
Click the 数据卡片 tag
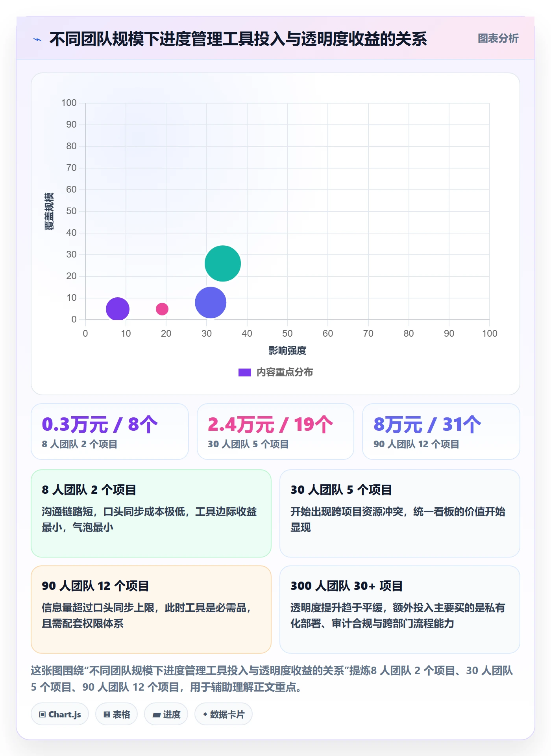(x=224, y=714)
